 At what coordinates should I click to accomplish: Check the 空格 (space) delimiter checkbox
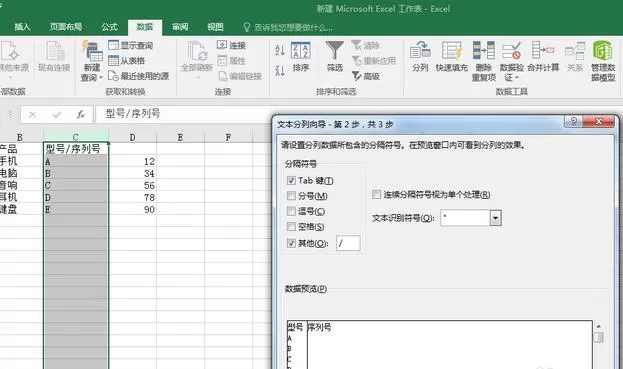[x=291, y=227]
